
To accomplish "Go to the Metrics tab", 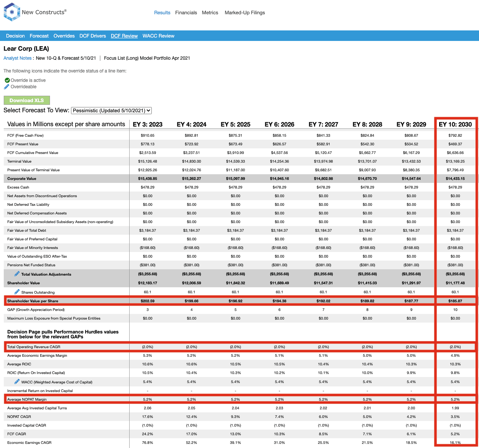I will 210,13.
